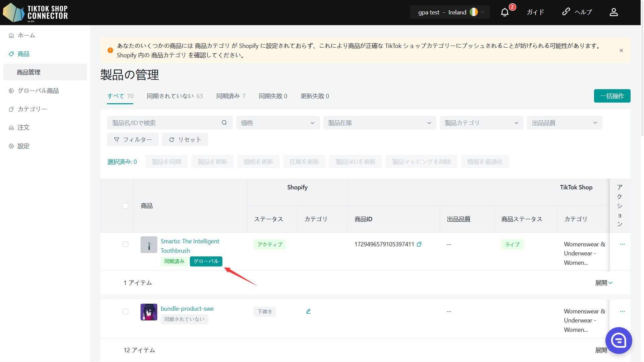Open the 出品品質 filter dropdown
The width and height of the screenshot is (644, 362).
click(x=565, y=123)
